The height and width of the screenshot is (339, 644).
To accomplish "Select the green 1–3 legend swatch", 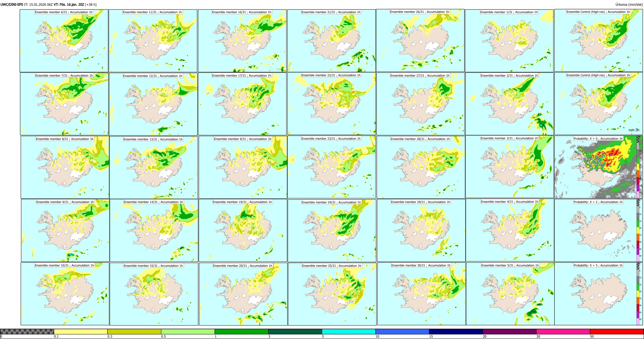I will point(241,332).
